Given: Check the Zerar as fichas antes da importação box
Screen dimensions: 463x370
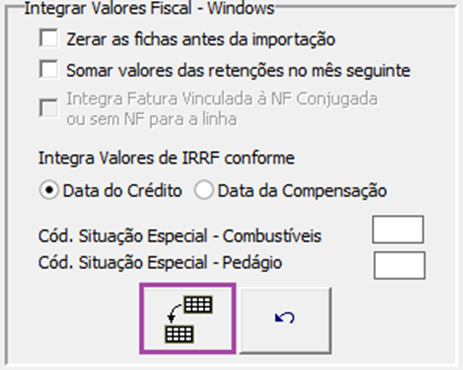Looking at the screenshot, I should (x=49, y=38).
